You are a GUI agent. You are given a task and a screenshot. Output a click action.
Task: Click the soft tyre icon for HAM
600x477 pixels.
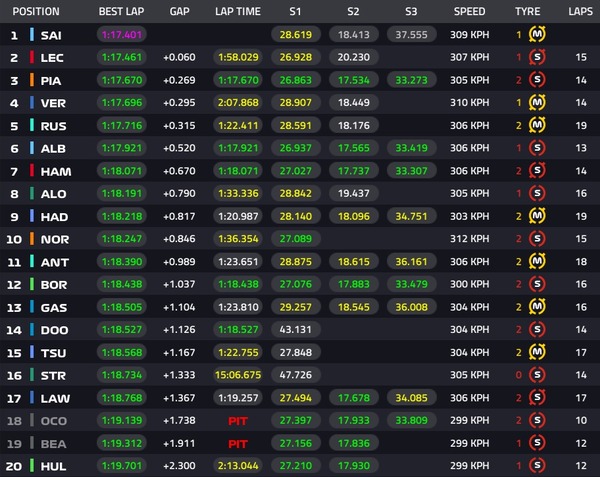click(536, 171)
